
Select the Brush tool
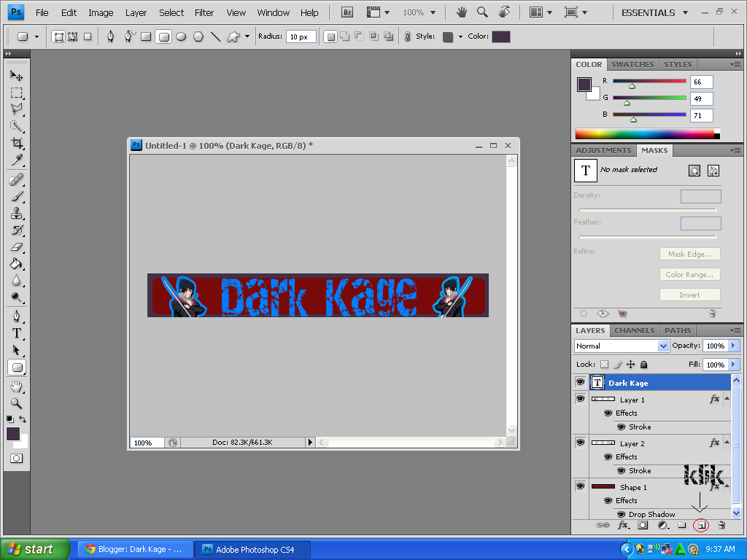[17, 196]
